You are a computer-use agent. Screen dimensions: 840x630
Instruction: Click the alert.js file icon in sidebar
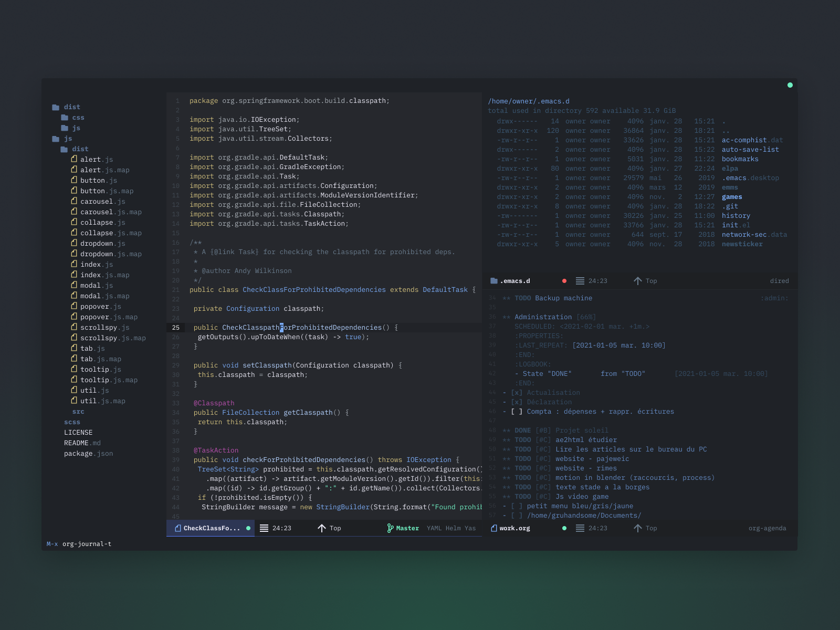(75, 159)
